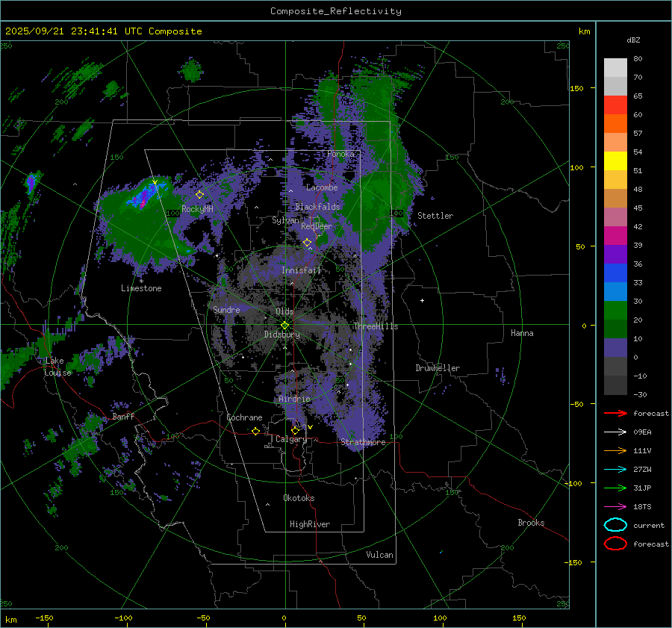Click the green 31JP arrow icon
This screenshot has height=628, width=672.
pos(615,488)
